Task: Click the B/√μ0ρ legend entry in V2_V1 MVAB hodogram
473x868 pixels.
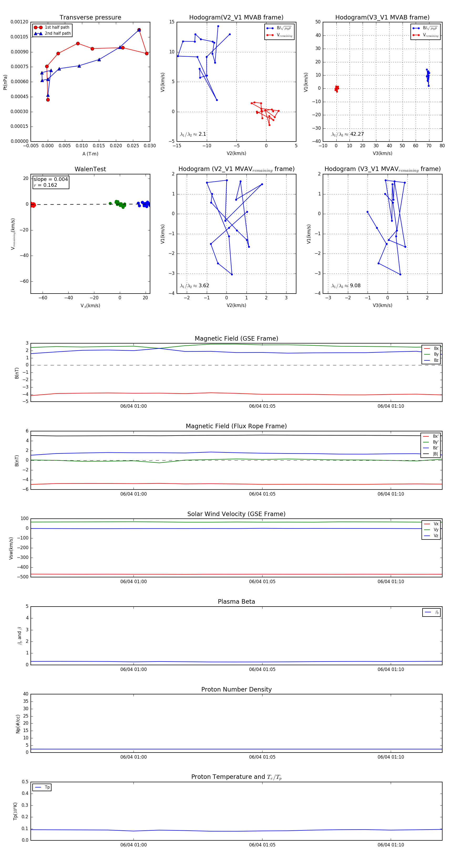Action: pyautogui.click(x=279, y=28)
